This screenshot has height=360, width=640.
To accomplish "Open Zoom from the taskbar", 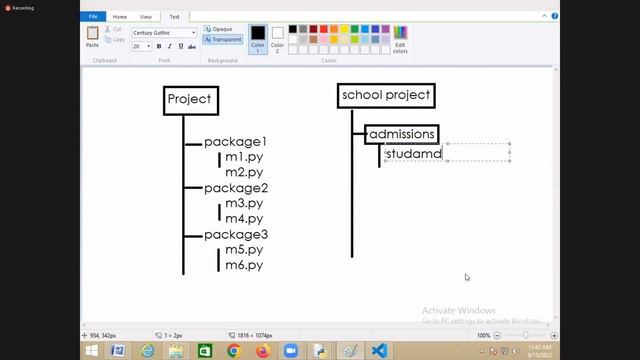I will tap(291, 351).
